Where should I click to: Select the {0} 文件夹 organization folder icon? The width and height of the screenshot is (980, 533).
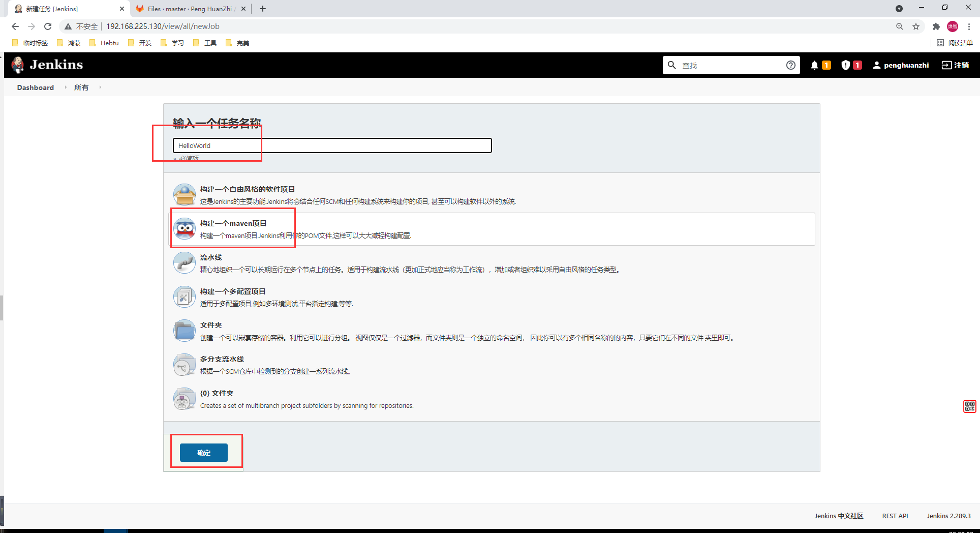(185, 399)
